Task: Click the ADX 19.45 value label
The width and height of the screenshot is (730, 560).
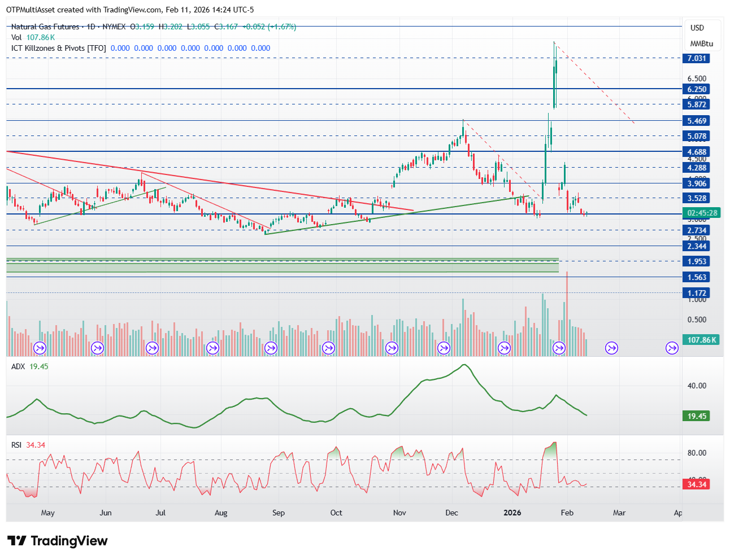Action: click(696, 416)
